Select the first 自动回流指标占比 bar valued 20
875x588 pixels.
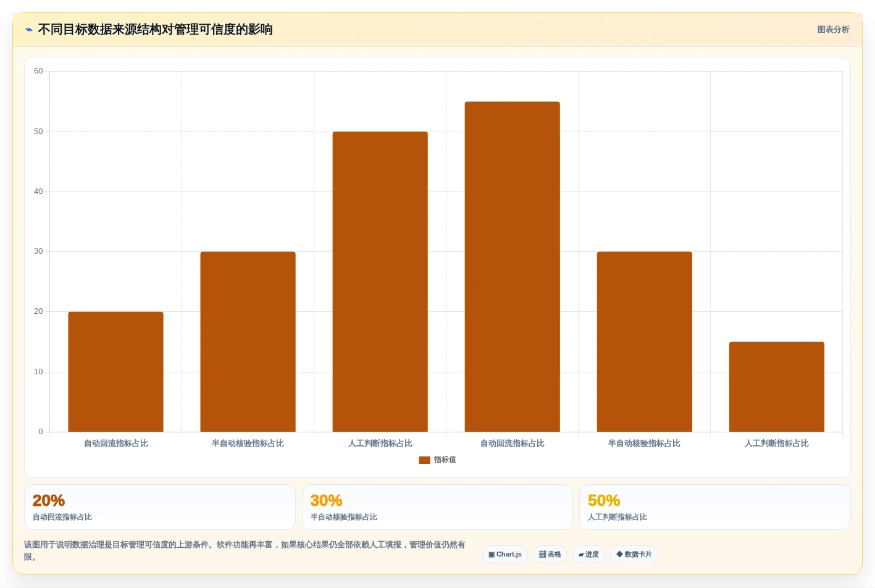115,372
